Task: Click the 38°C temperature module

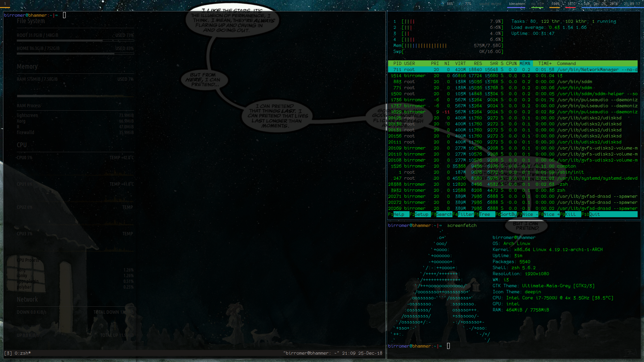Action: (x=571, y=4)
